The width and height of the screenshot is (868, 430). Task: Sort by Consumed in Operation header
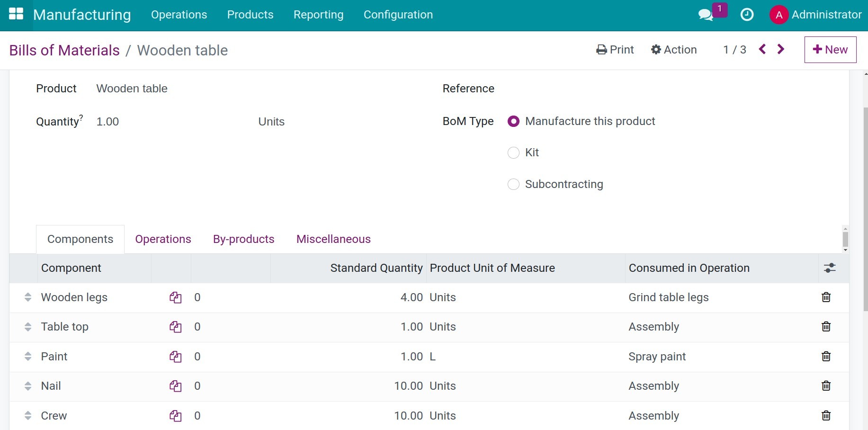(689, 268)
